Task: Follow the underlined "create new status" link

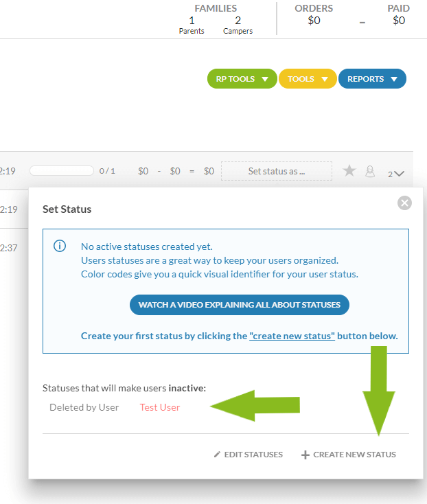Action: tap(292, 336)
